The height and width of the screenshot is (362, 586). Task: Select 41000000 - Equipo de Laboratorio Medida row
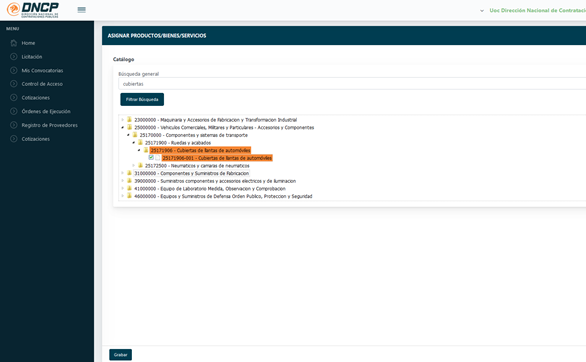click(x=210, y=189)
